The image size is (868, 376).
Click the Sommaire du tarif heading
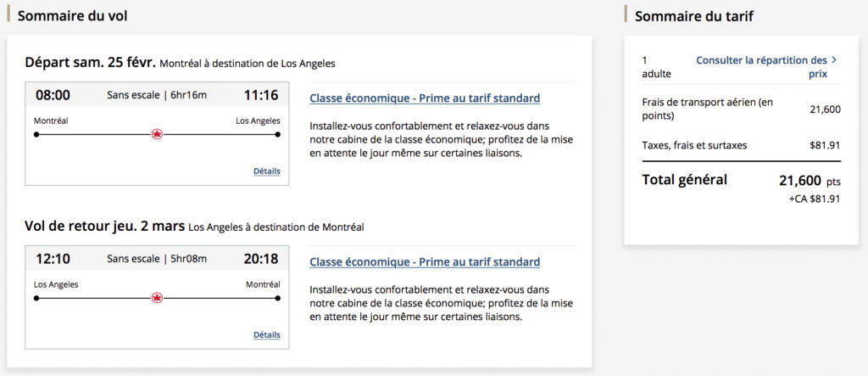click(694, 16)
